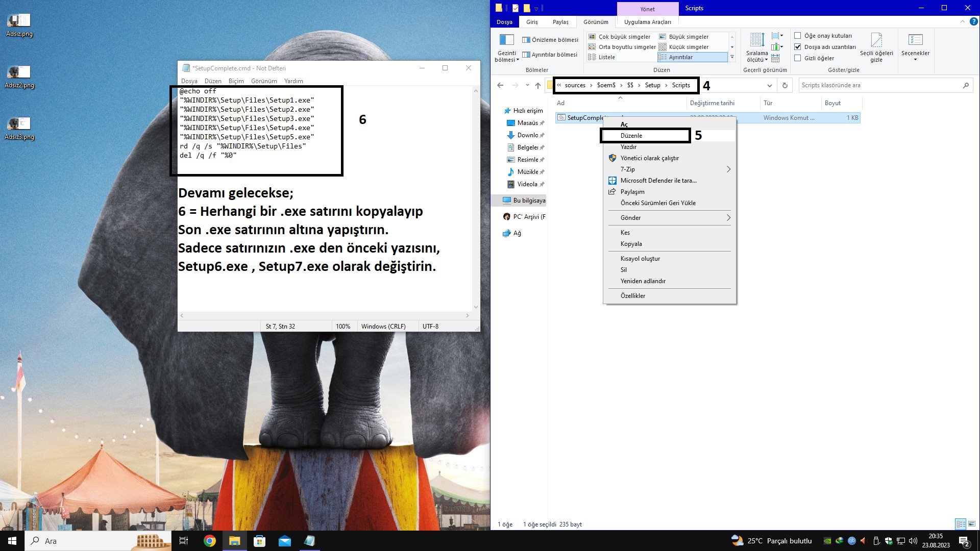Switch to the Giriş ribbon tab
This screenshot has height=551, width=980.
[532, 22]
